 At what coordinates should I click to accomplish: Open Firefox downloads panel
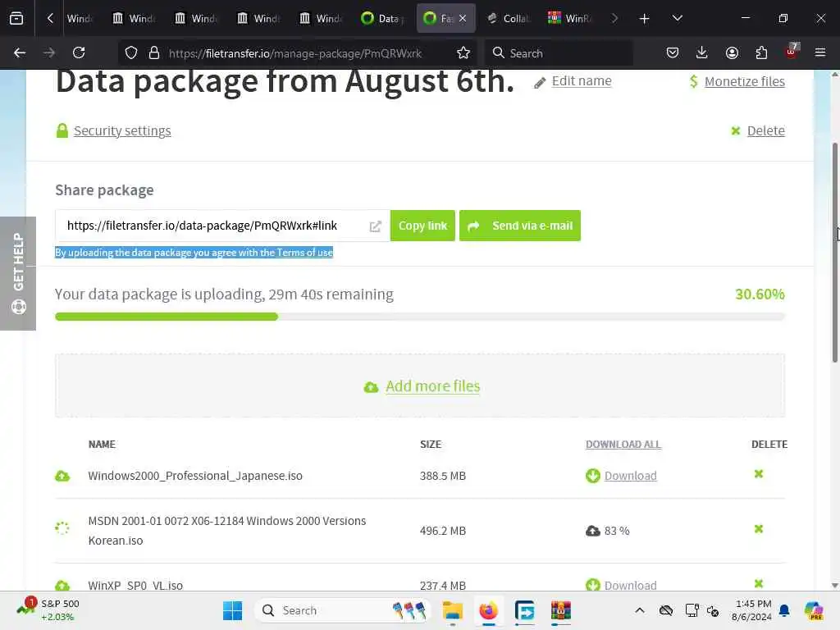[702, 52]
